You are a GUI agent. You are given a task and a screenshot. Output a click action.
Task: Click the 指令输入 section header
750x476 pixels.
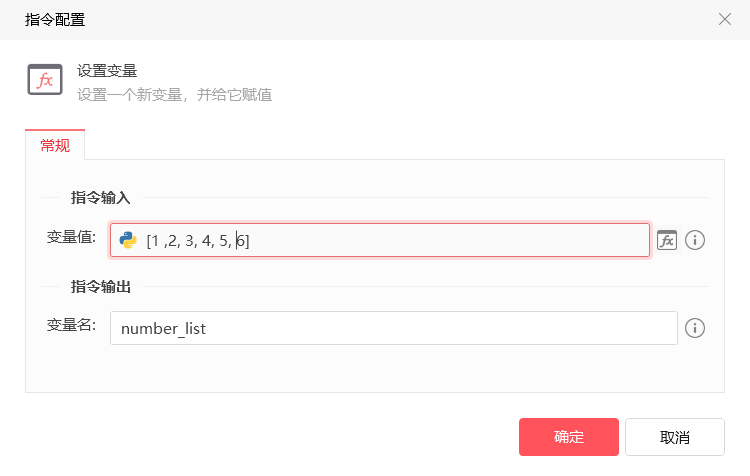(100, 198)
